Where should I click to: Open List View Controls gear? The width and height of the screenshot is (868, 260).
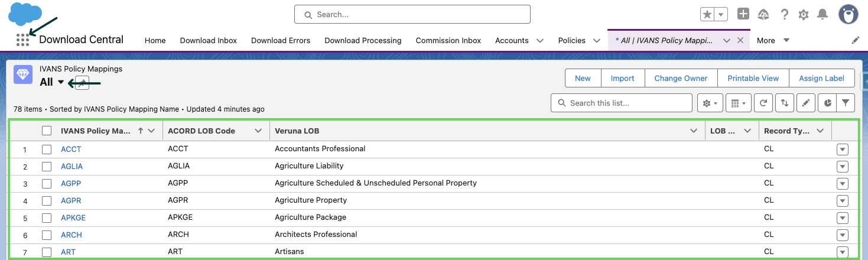[709, 103]
